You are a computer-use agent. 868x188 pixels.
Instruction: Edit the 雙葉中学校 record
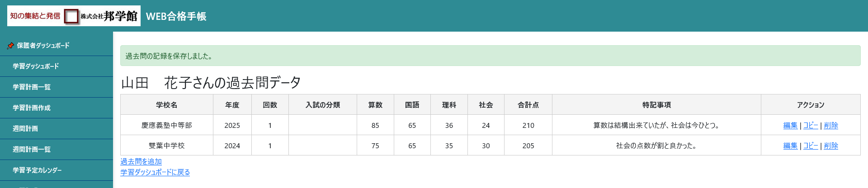click(790, 146)
